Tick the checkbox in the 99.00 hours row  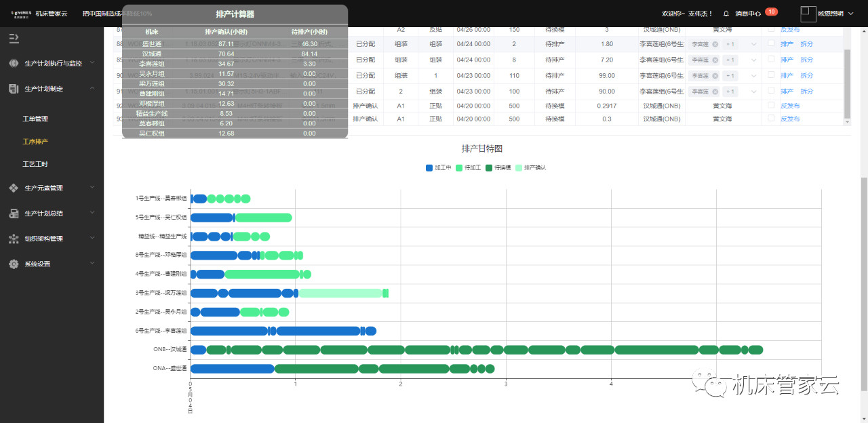pos(771,75)
